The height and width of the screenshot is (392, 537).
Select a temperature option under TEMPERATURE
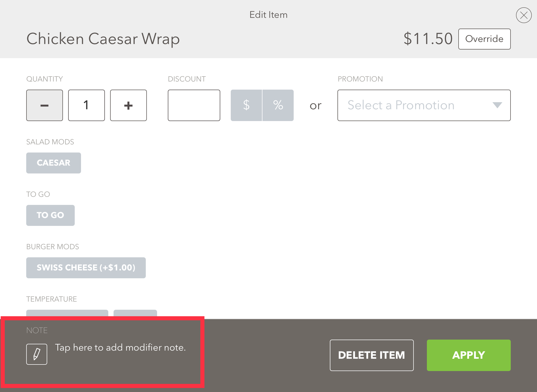(67, 314)
